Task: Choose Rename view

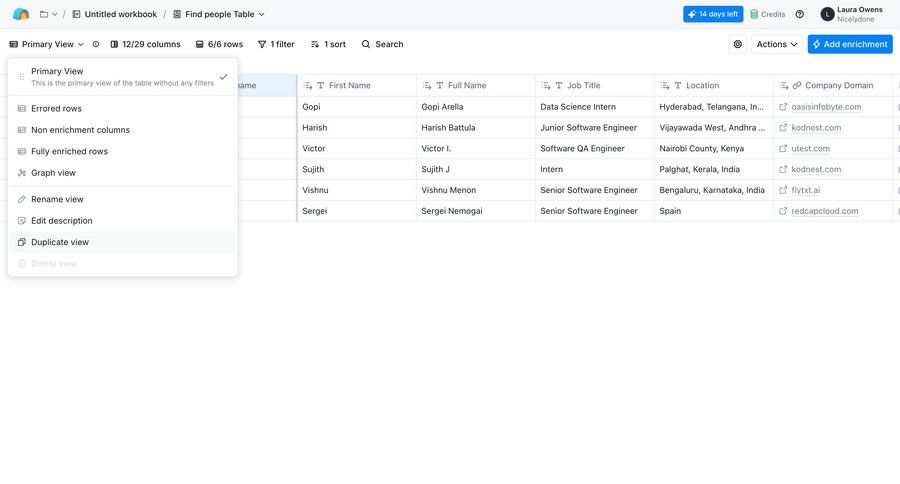Action: pyautogui.click(x=122, y=199)
